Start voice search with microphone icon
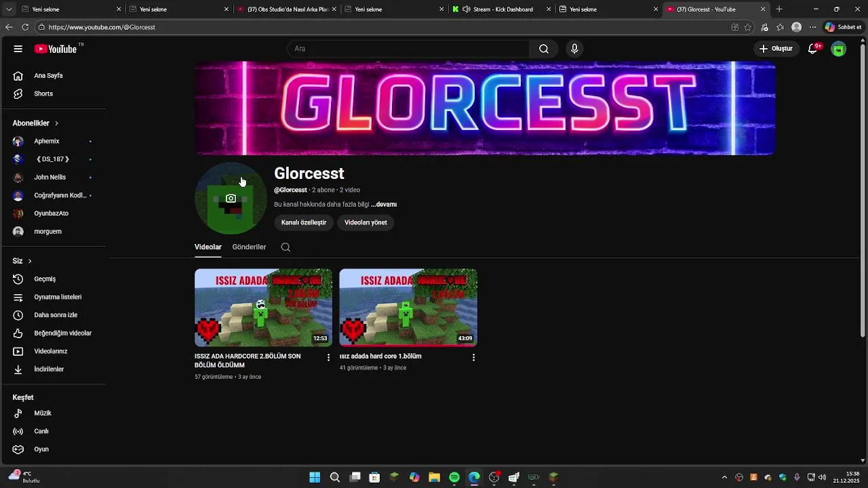 tap(574, 49)
